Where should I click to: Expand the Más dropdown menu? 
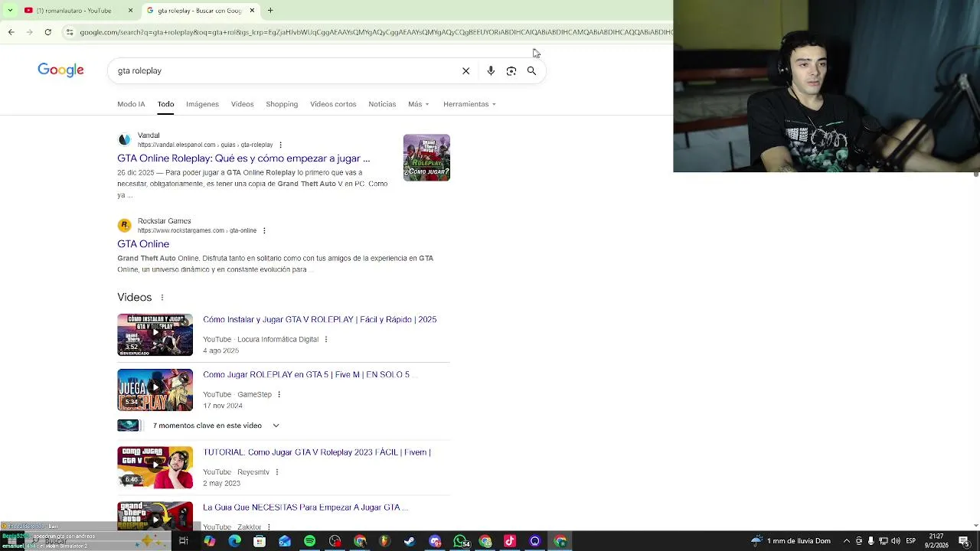tap(418, 104)
